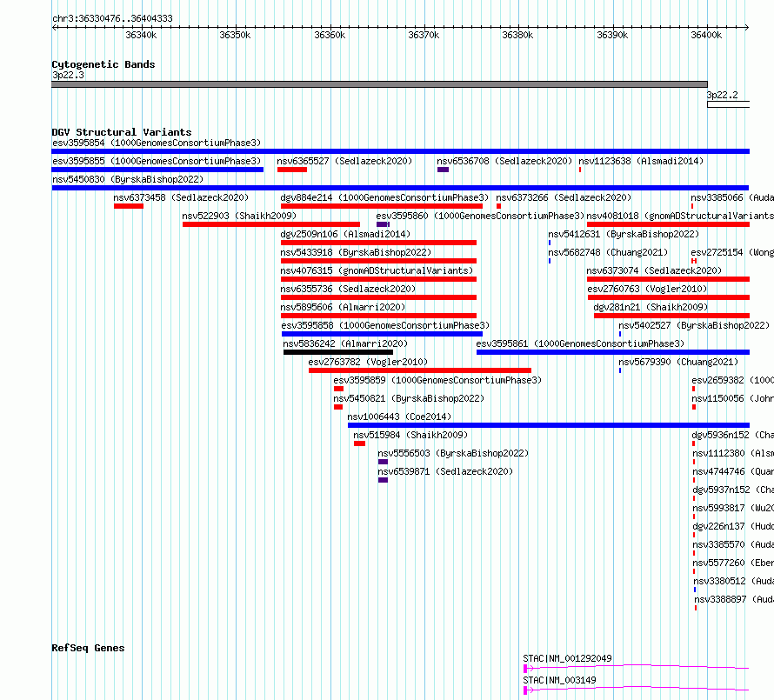The height and width of the screenshot is (700, 774).
Task: Open nsv5679390 (Chuang2021) variant
Action: [677, 363]
